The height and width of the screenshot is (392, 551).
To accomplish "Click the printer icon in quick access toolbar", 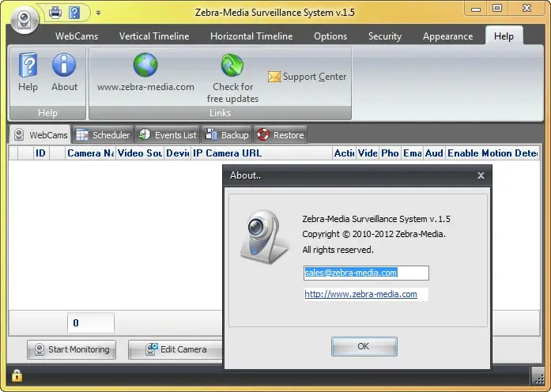I will pyautogui.click(x=55, y=13).
